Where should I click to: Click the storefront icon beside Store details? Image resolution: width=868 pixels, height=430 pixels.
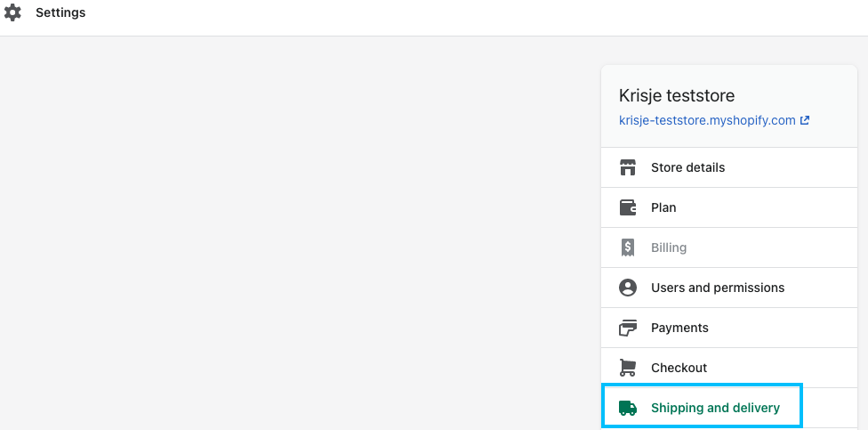click(x=627, y=167)
